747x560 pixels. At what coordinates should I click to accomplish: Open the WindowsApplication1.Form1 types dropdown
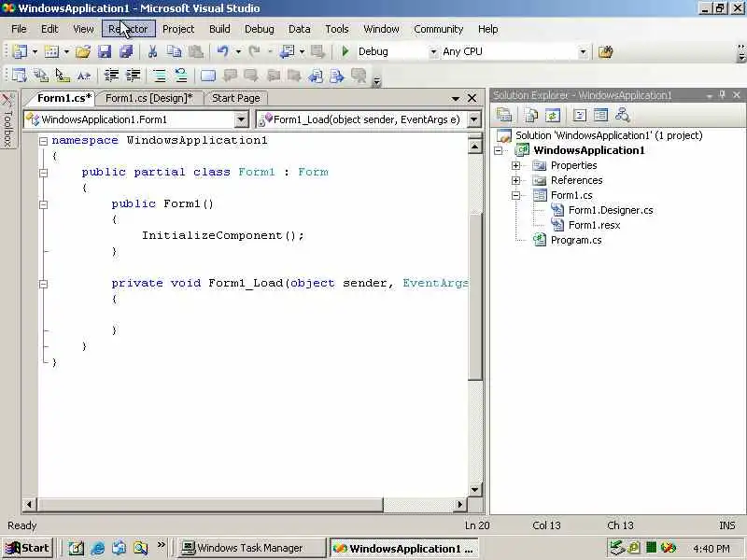(241, 119)
